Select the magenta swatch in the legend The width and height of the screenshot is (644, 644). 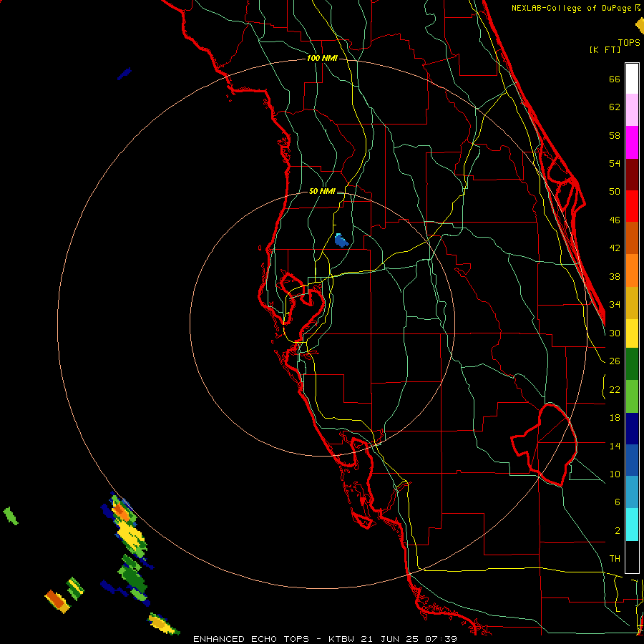(632, 142)
